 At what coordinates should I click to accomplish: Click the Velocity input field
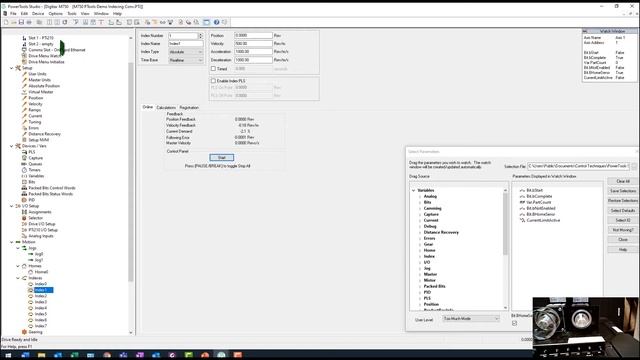coord(253,44)
